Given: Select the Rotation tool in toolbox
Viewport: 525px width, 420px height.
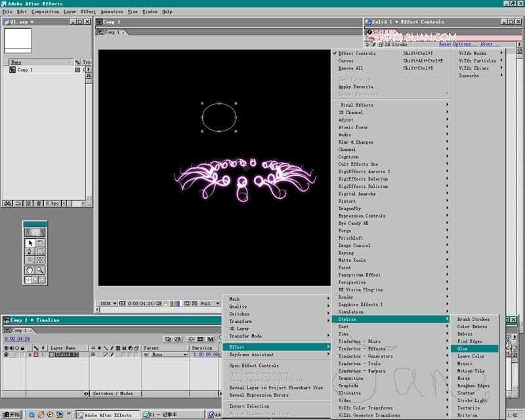Looking at the screenshot, I should click(40, 243).
